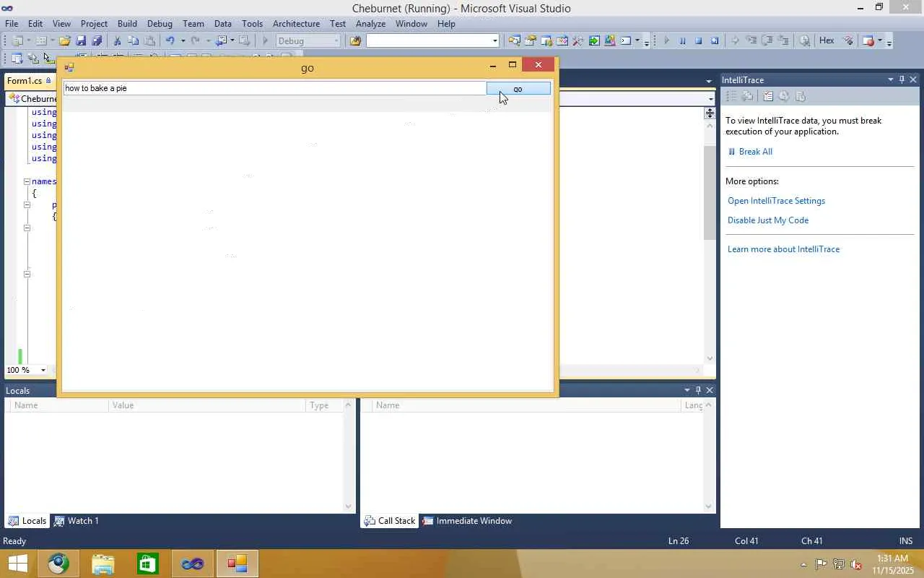The height and width of the screenshot is (578, 924).
Task: Click the browser globe icon on the taskbar
Action: click(x=58, y=564)
